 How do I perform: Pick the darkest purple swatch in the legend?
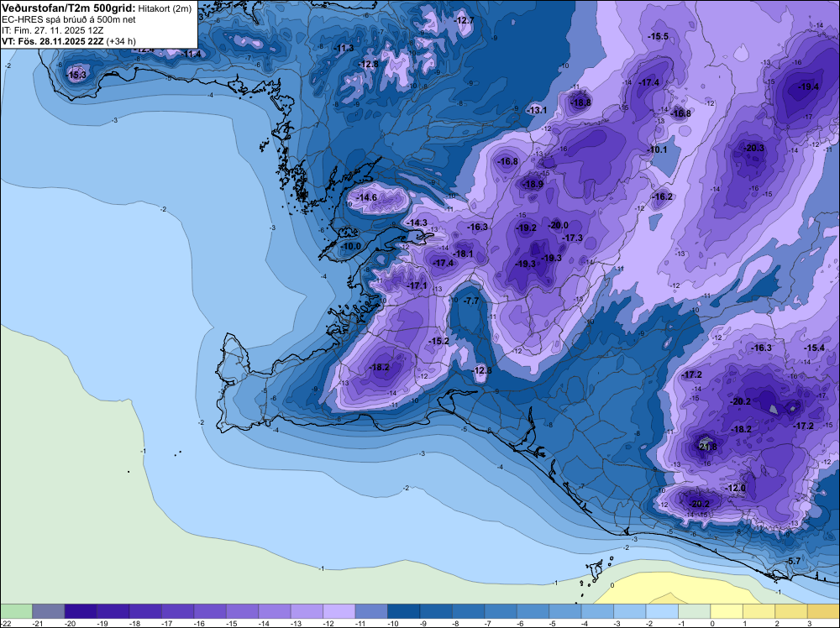[x=81, y=611]
